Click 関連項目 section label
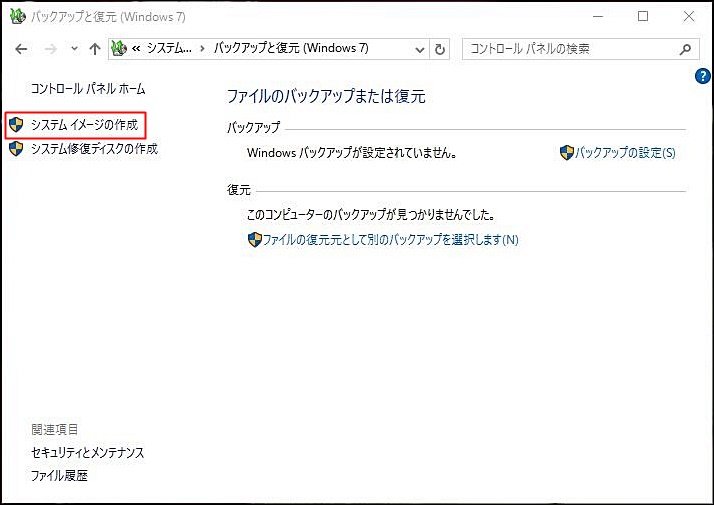The image size is (714, 505). tap(55, 429)
